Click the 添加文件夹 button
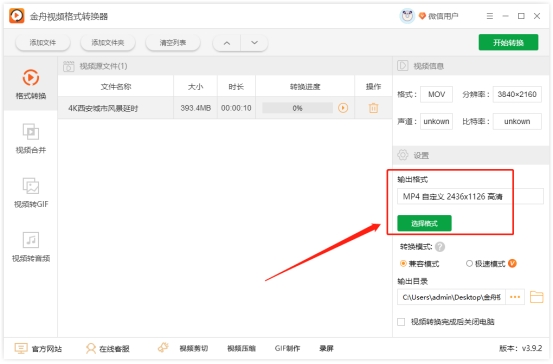The height and width of the screenshot is (364, 553). click(108, 43)
